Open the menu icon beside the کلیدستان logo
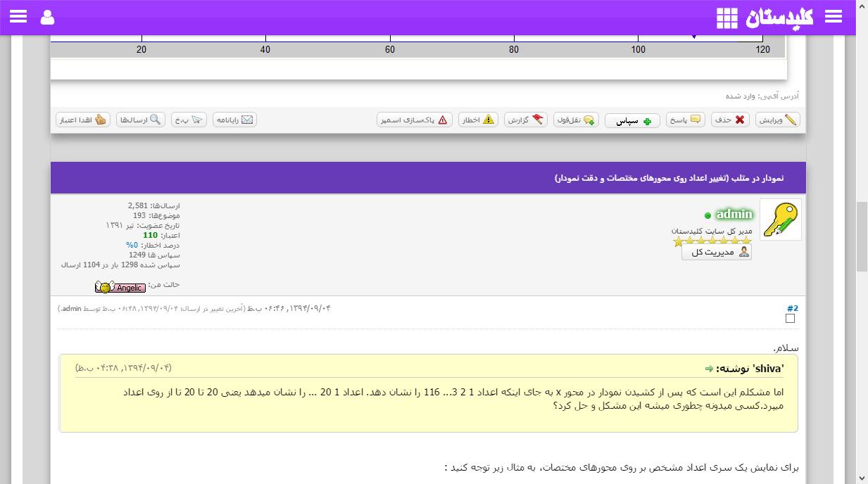 click(x=833, y=17)
